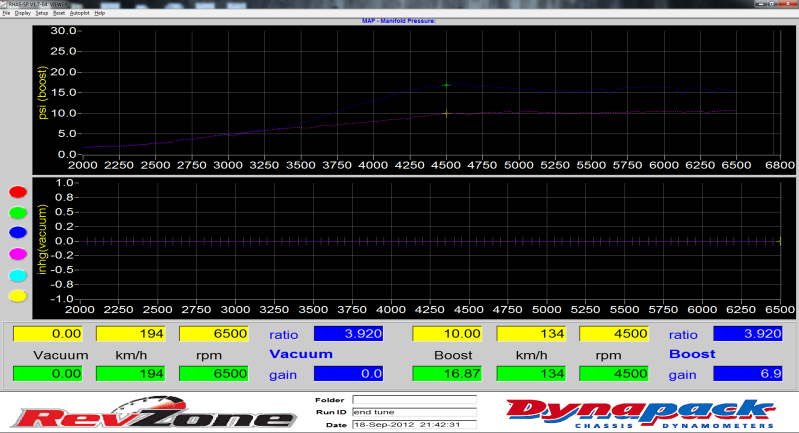
Task: Click the Run ID field showing 'end tune'
Action: [413, 411]
